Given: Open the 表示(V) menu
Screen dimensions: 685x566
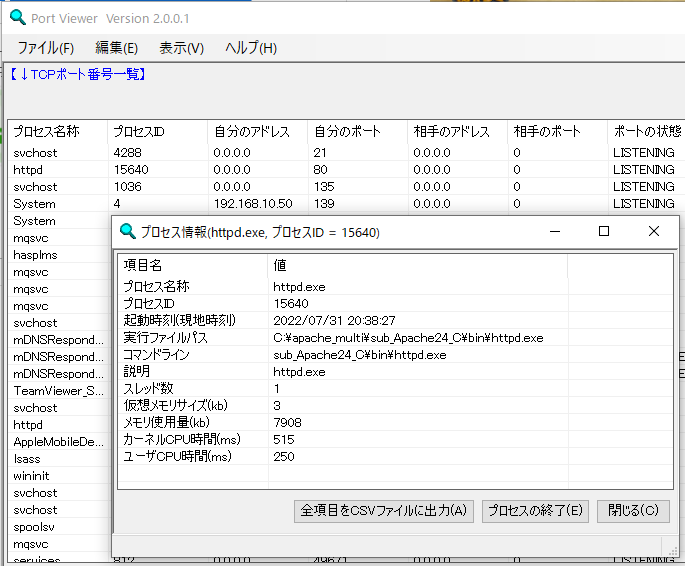Looking at the screenshot, I should [x=181, y=48].
